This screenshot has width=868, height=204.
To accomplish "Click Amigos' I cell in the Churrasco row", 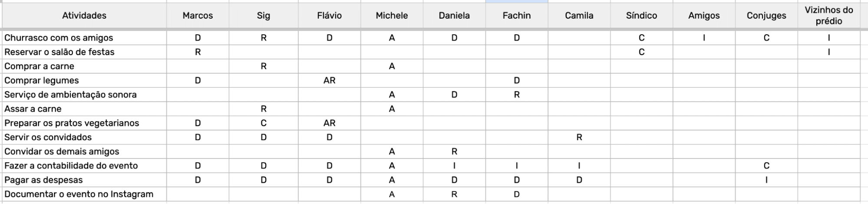I will click(x=704, y=38).
